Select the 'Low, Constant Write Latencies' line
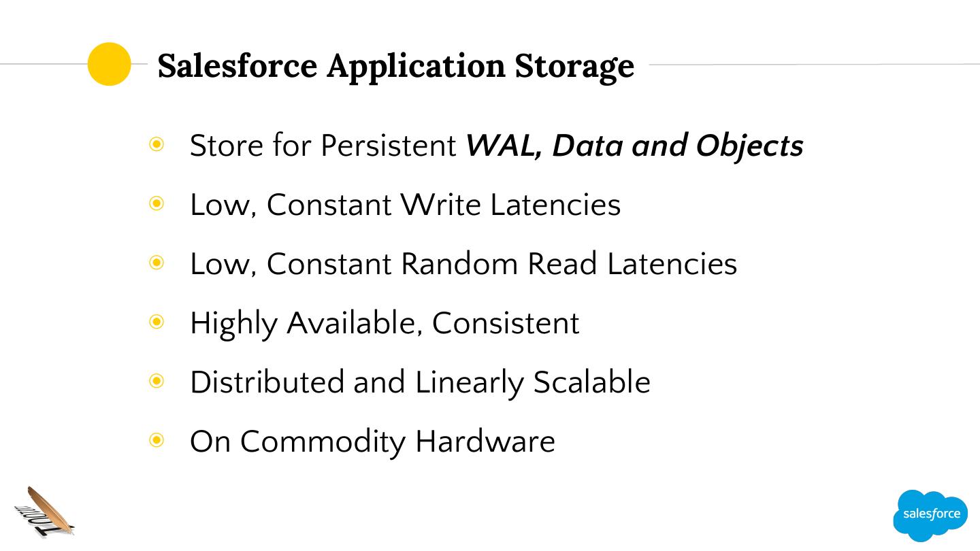Image resolution: width=980 pixels, height=551 pixels. pyautogui.click(x=405, y=205)
